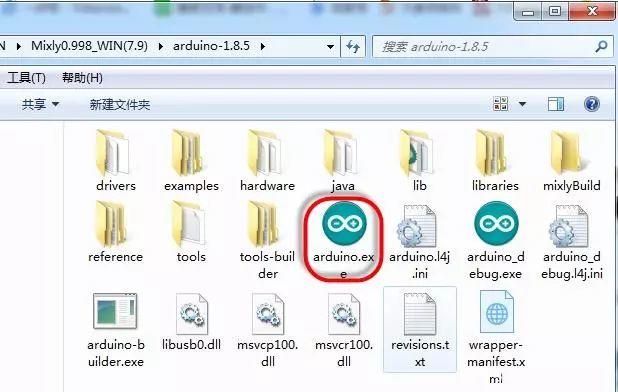This screenshot has height=392, width=618.
Task: Open the address bar history dropdown
Action: click(330, 47)
